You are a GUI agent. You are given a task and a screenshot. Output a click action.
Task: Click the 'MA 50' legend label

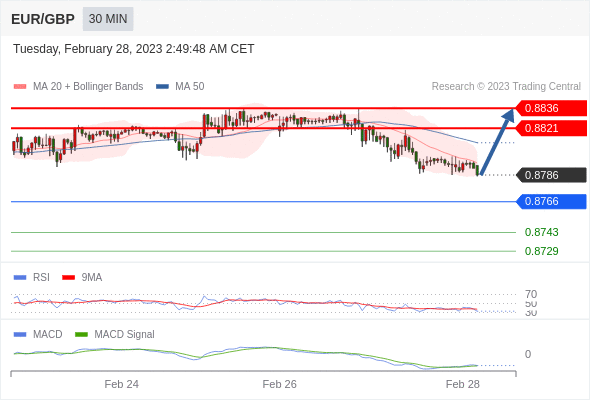(x=190, y=87)
